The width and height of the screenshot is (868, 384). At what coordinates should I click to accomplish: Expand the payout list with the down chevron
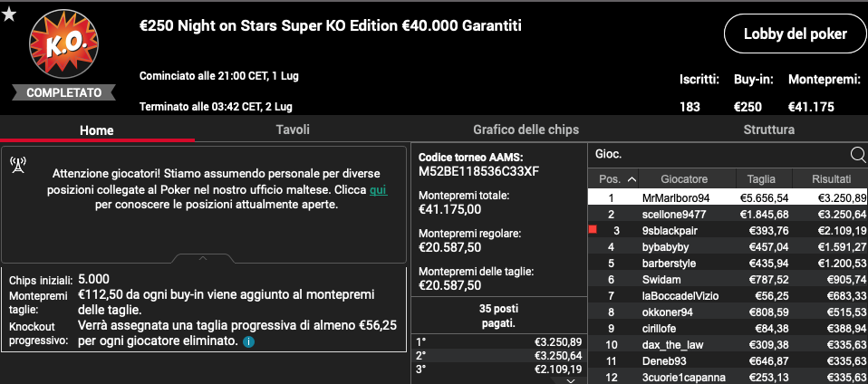[x=571, y=380]
